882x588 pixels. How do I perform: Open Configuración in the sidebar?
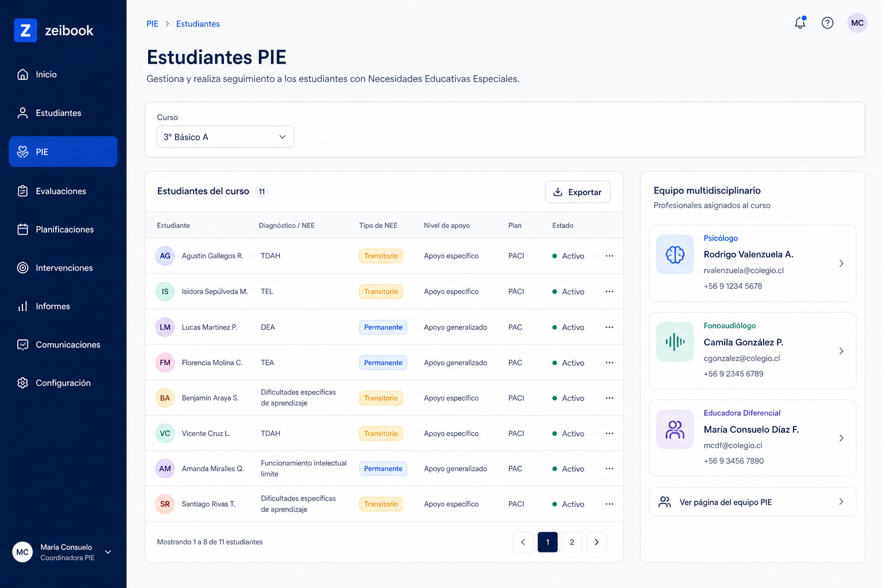click(63, 383)
